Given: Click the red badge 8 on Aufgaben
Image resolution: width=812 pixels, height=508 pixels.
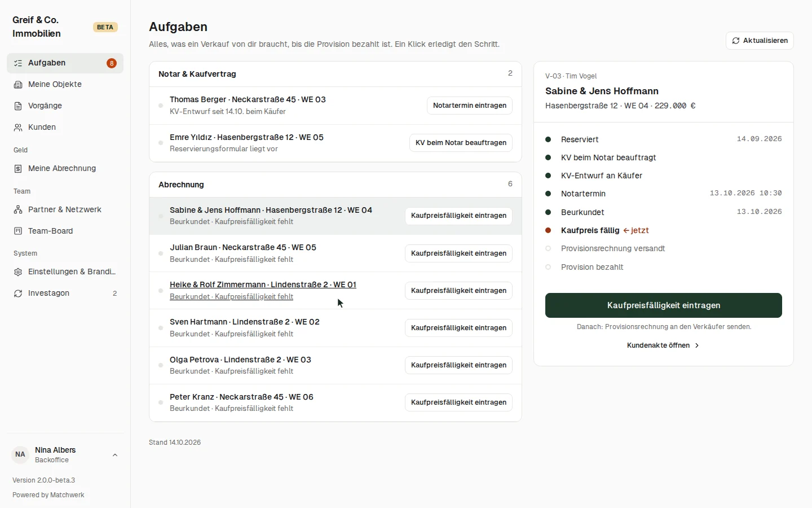Looking at the screenshot, I should pos(112,63).
